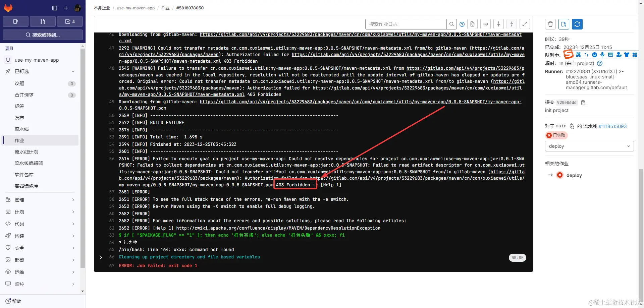Open 部署 from the sidebar menu

pyautogui.click(x=19, y=260)
